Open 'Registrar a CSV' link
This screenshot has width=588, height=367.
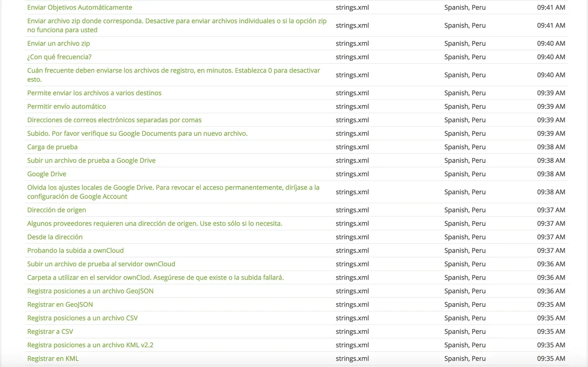coord(50,332)
